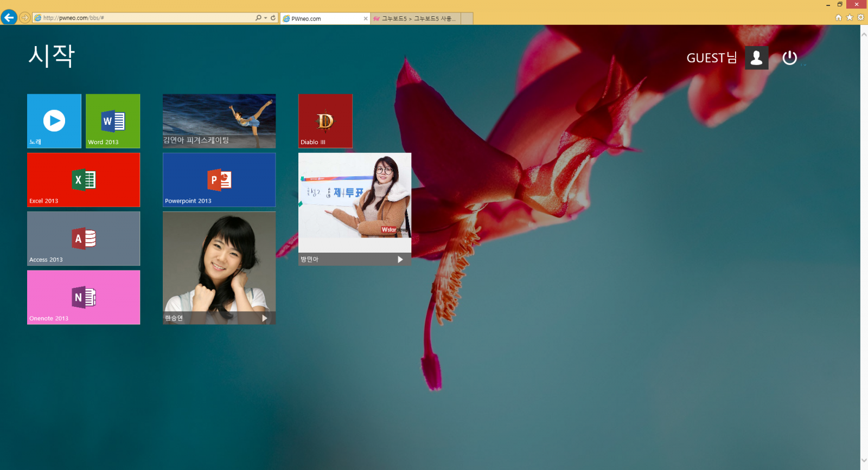Screen dimensions: 868x470
Task: Click the scrollbar down arrow
Action: point(864,461)
